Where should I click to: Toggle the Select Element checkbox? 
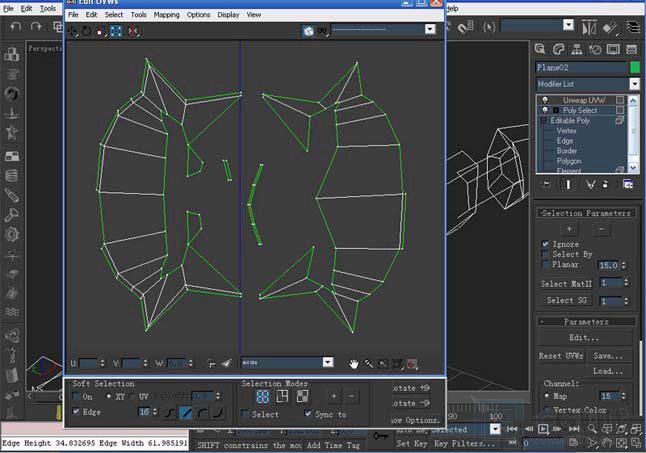(x=245, y=413)
